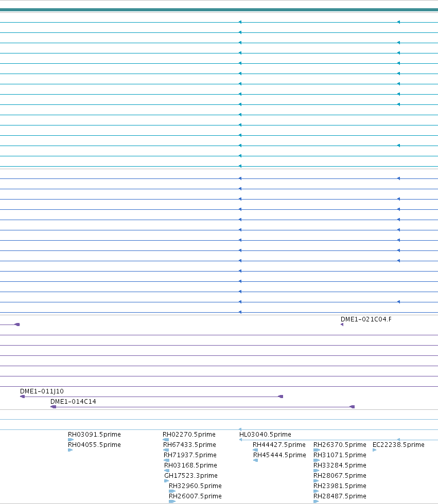Image resolution: width=438 pixels, height=504 pixels.
Task: Select the GH17523.3prime feature label
Action: (x=191, y=475)
